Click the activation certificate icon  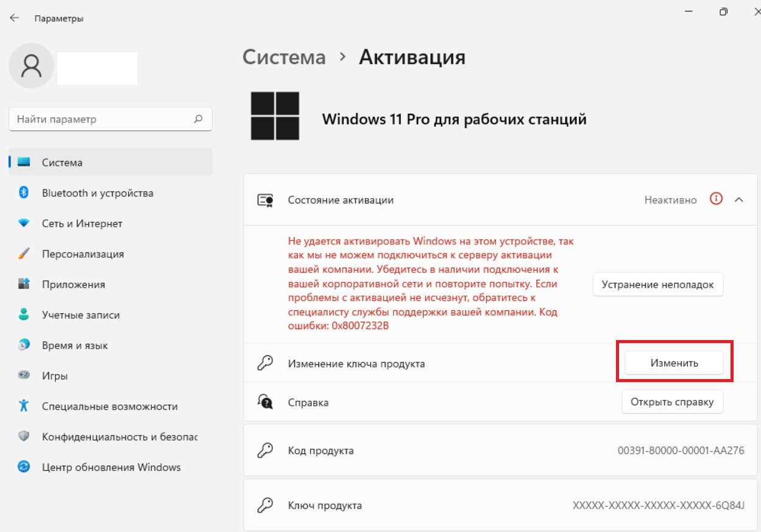(x=265, y=200)
